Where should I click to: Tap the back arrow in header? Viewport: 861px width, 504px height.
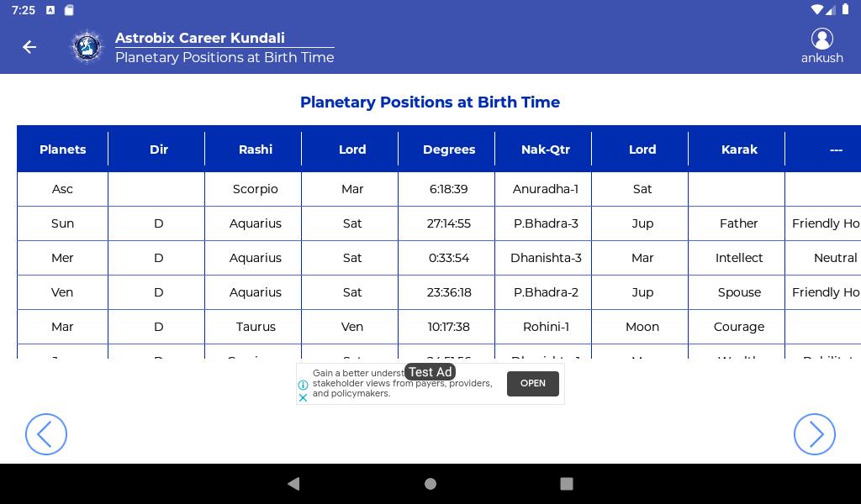point(29,47)
